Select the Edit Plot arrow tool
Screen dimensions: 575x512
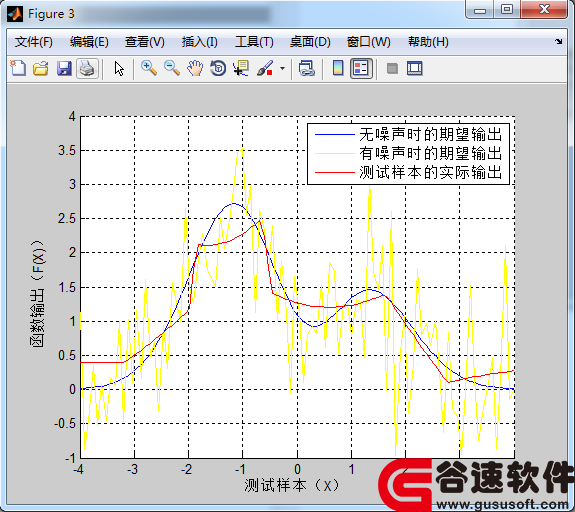click(x=119, y=69)
